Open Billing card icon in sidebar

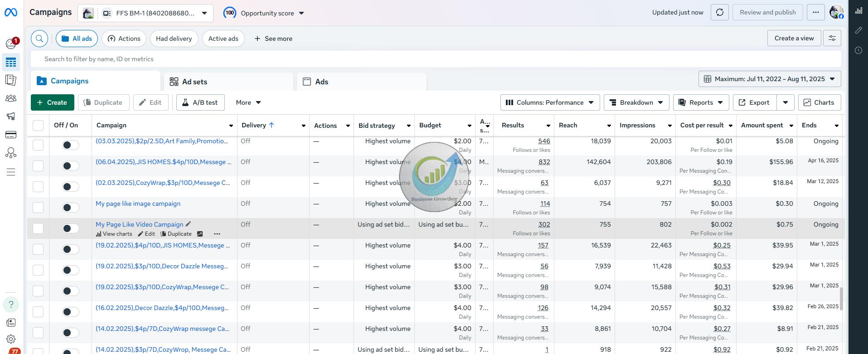click(11, 135)
